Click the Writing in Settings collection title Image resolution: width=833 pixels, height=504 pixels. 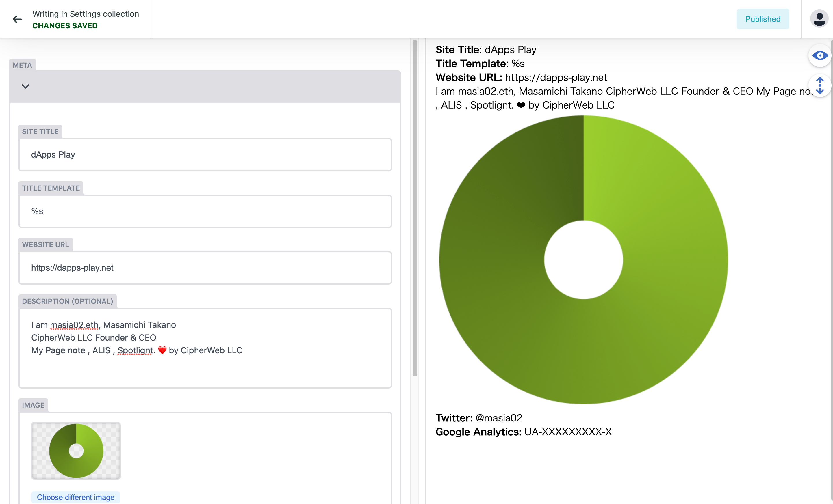click(86, 14)
